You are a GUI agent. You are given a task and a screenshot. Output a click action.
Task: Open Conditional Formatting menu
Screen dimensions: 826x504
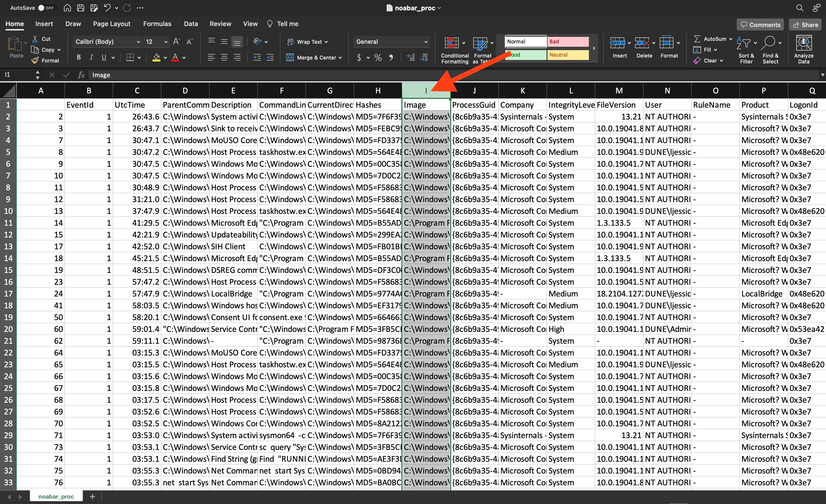tap(455, 50)
